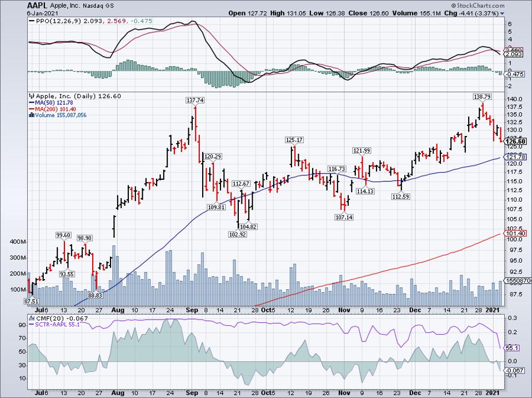532x398 pixels.
Task: Click the 112.67 price annotation
Action: pos(241,184)
